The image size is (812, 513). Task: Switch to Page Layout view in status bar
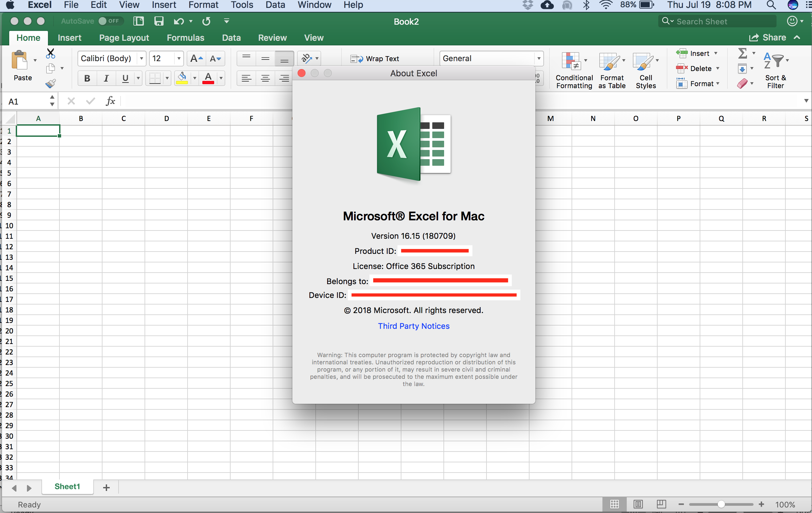tap(638, 504)
